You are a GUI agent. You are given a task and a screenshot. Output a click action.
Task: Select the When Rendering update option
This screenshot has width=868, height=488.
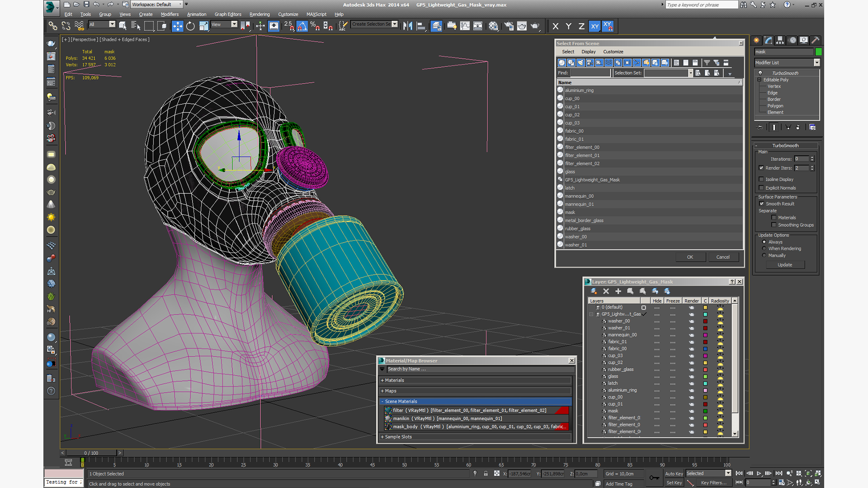[764, 249]
